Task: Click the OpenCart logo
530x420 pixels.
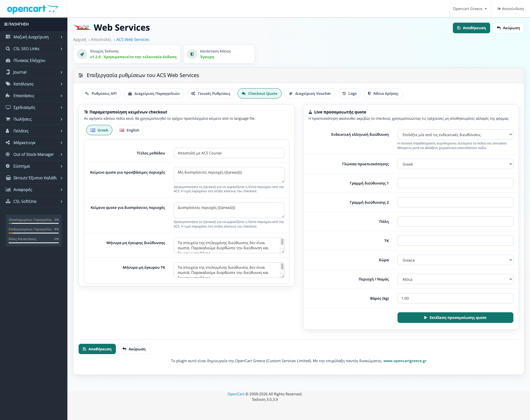Action: 32,9
